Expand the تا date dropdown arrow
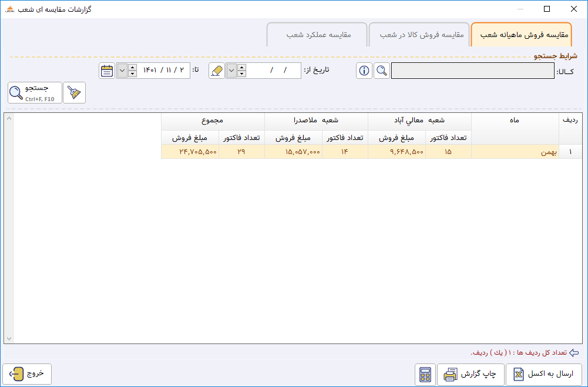 [x=122, y=71]
